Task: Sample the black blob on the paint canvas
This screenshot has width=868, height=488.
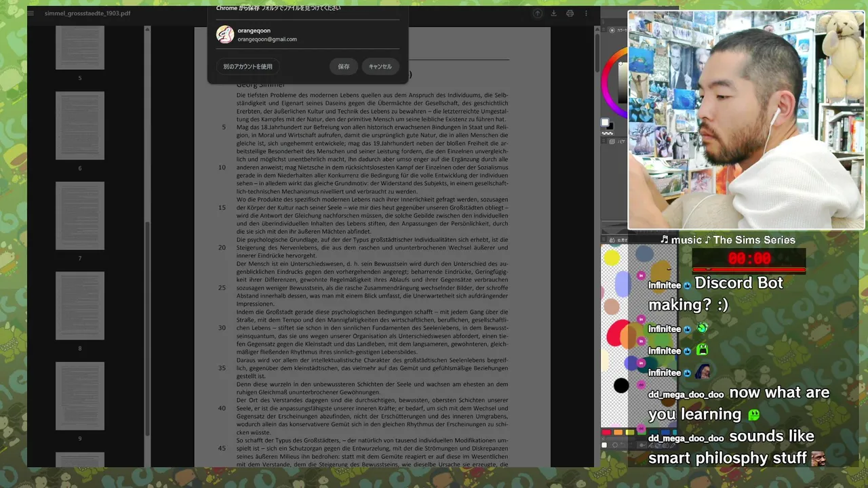Action: [621, 386]
